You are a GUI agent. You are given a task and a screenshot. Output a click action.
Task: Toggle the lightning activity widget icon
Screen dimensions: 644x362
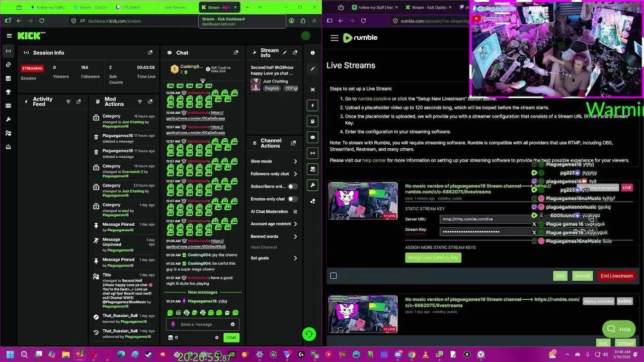tap(312, 106)
